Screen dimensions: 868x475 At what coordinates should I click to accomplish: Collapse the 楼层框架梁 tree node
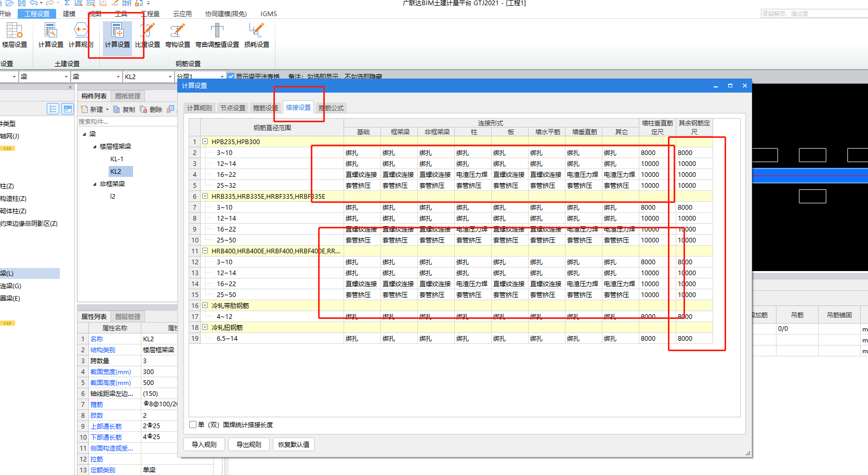pos(95,147)
